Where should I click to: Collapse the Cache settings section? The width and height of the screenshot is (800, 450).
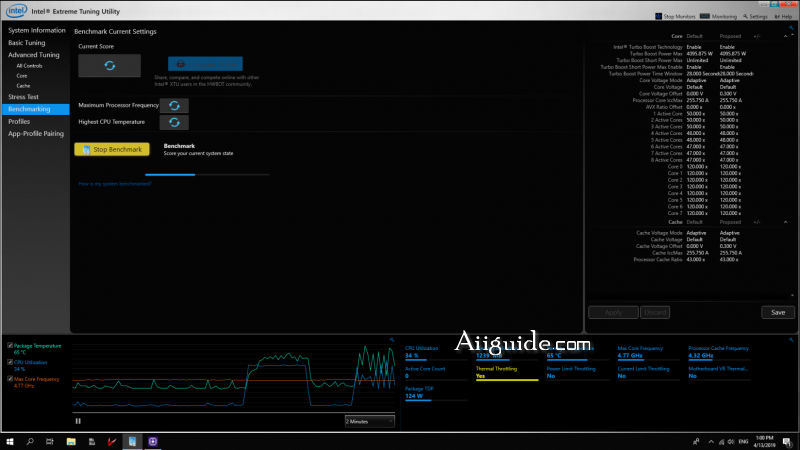point(785,222)
